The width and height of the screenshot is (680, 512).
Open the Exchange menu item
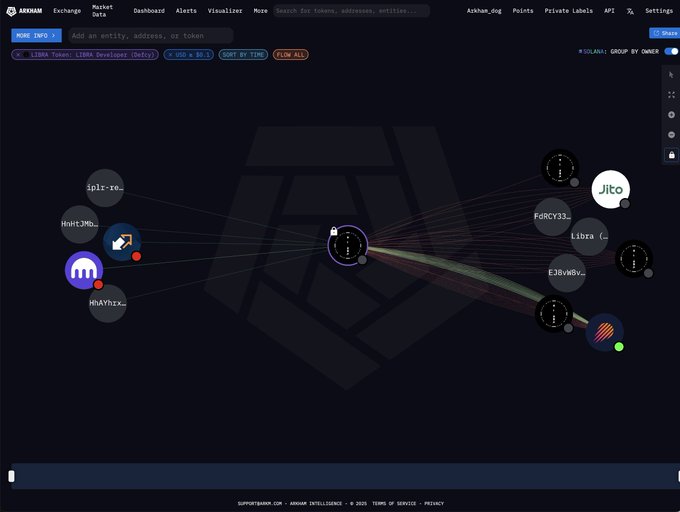[67, 11]
